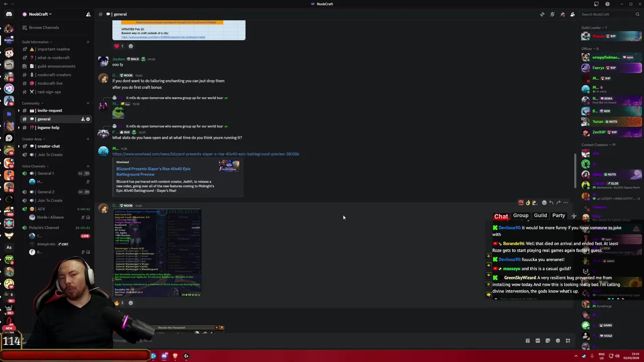Open the Slayer's Rise embed thumbnail
This screenshot has width=644, height=362.
click(229, 165)
